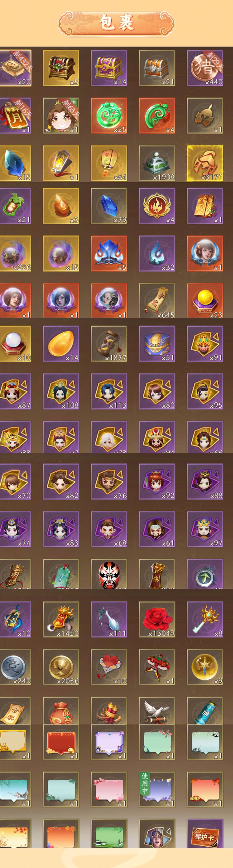Click the white dove scroll item
The width and height of the screenshot is (233, 868).
(157, 711)
